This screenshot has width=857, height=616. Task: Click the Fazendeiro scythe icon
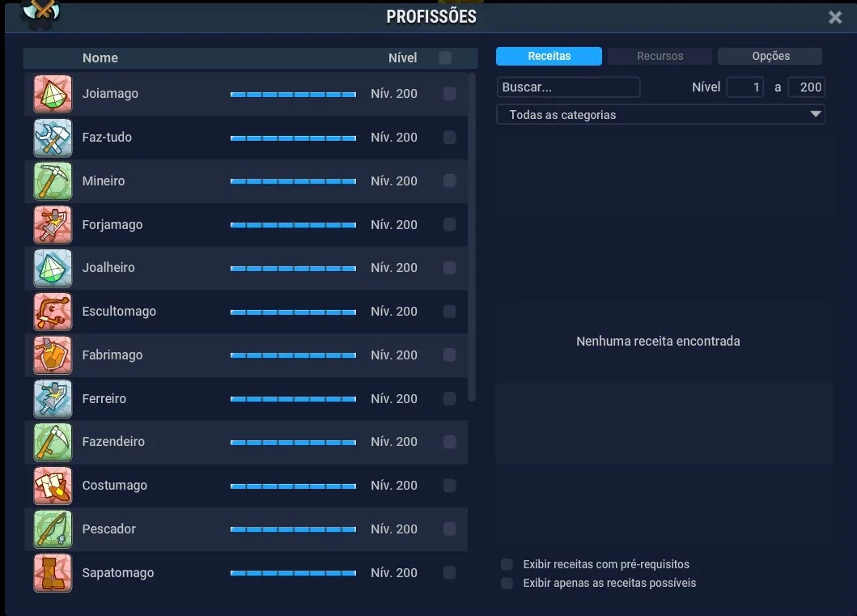[53, 442]
